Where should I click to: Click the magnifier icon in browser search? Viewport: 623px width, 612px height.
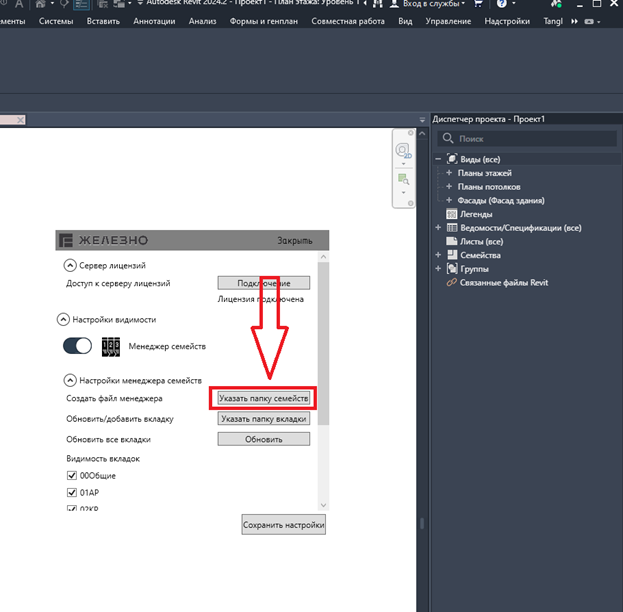(448, 138)
